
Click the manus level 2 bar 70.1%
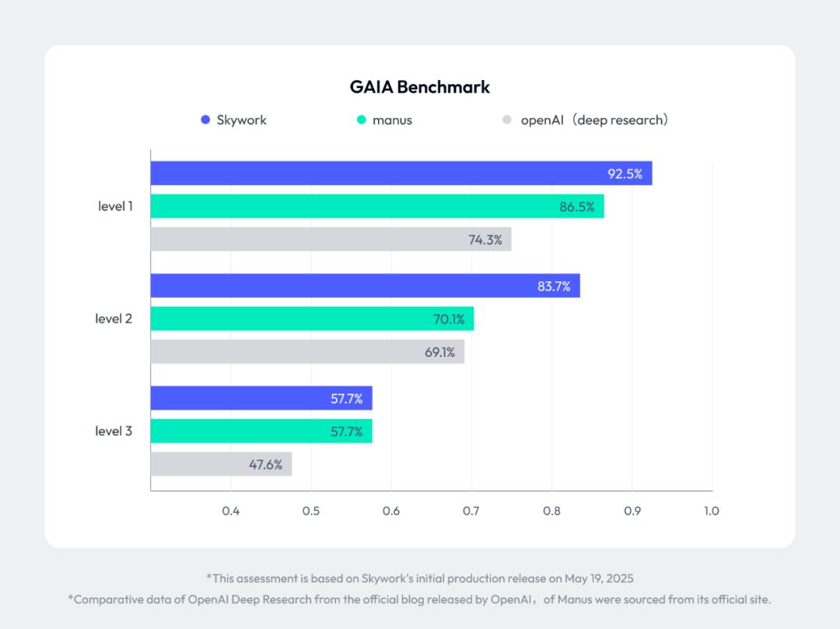pos(312,319)
